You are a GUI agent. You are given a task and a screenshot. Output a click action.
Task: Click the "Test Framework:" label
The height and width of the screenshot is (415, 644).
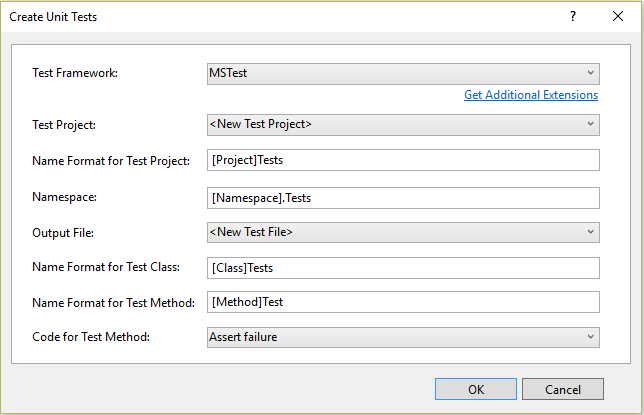(75, 73)
